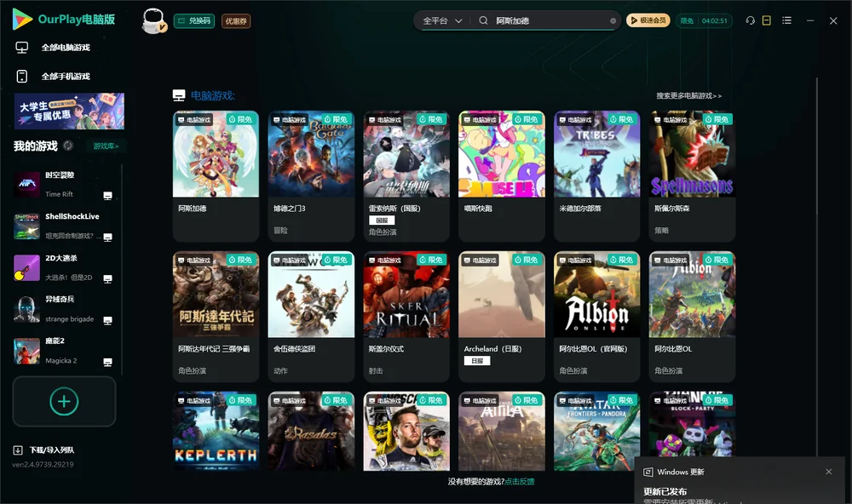Open the 雷索纳斯 (国服) game card
The height and width of the screenshot is (504, 852).
click(x=406, y=176)
